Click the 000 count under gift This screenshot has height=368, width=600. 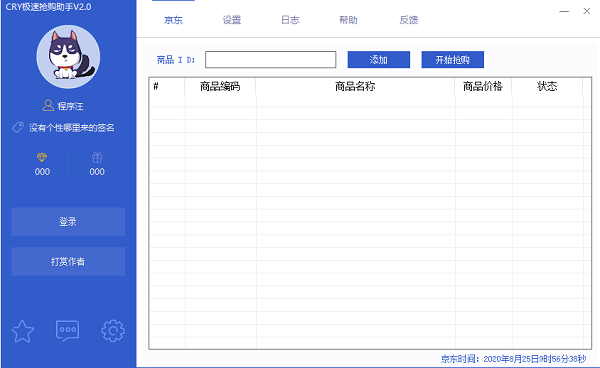(97, 172)
